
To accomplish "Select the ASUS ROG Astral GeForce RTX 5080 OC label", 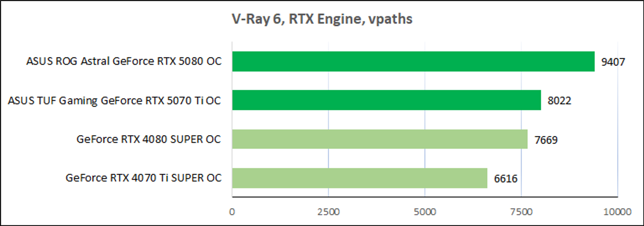I will (124, 61).
